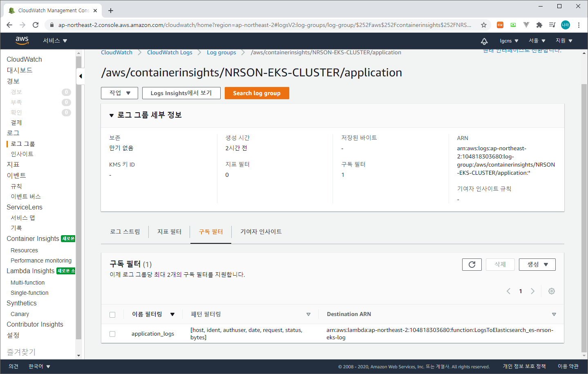The height and width of the screenshot is (374, 588).
Task: Open Synthetics Canary in sidebar
Action: 20,314
